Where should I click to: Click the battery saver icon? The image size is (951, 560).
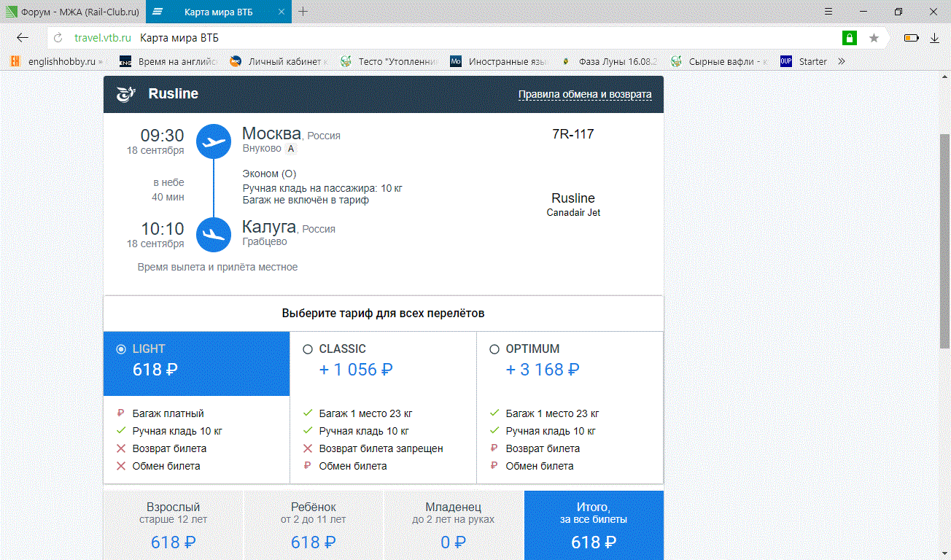[x=911, y=38]
